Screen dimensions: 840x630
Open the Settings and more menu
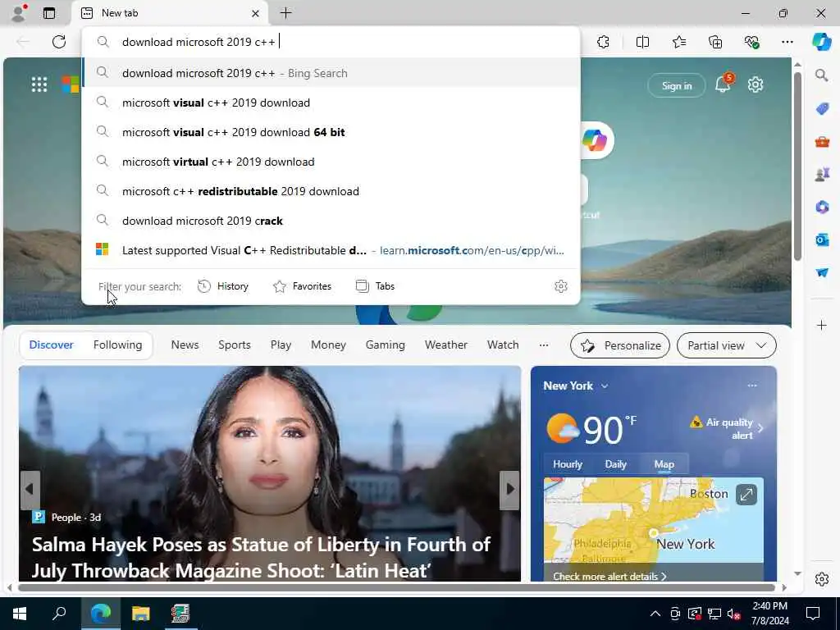787,42
